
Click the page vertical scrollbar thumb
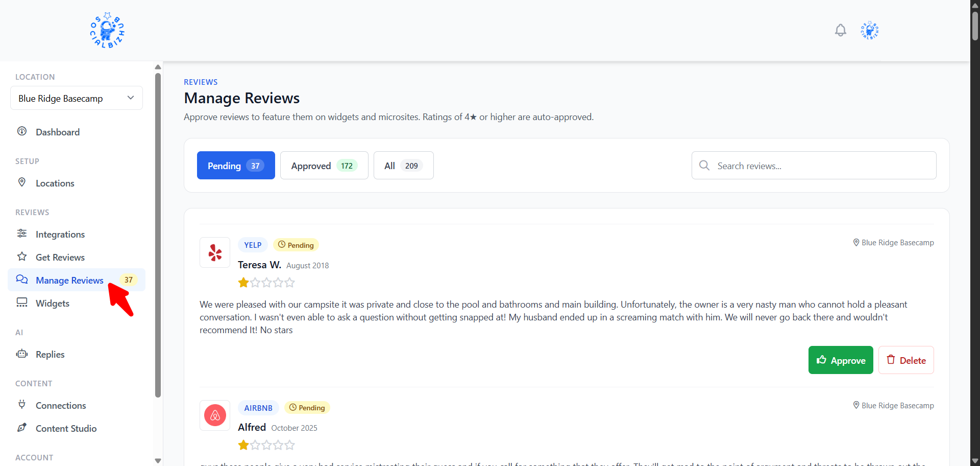coord(975,26)
